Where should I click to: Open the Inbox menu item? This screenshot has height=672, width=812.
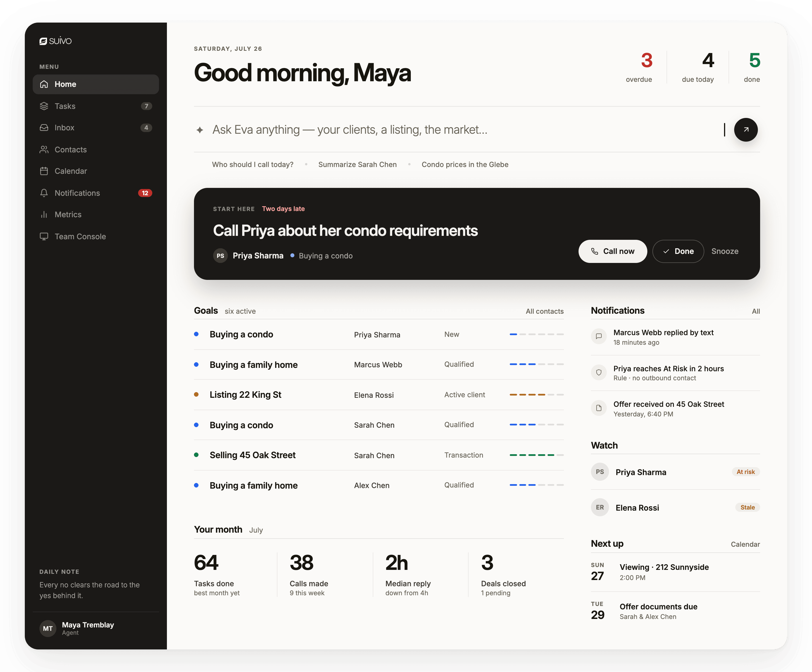click(96, 128)
